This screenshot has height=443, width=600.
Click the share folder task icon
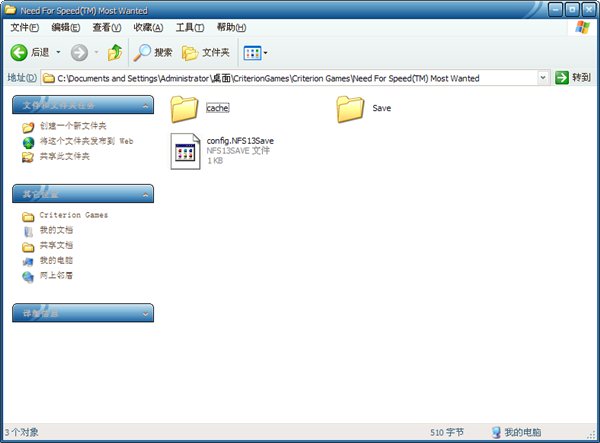point(28,157)
